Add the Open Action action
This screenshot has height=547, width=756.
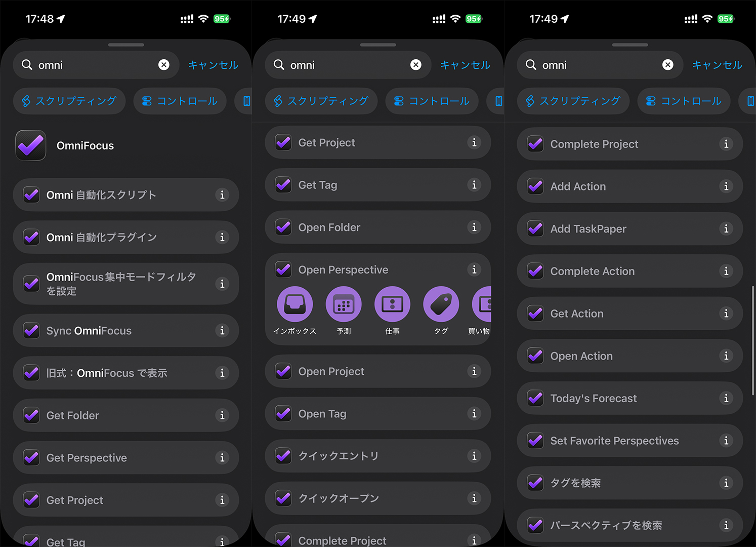coord(630,356)
